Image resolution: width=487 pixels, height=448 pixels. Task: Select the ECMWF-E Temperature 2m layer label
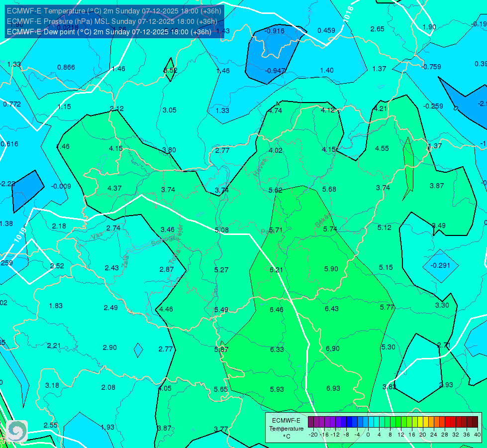point(114,11)
